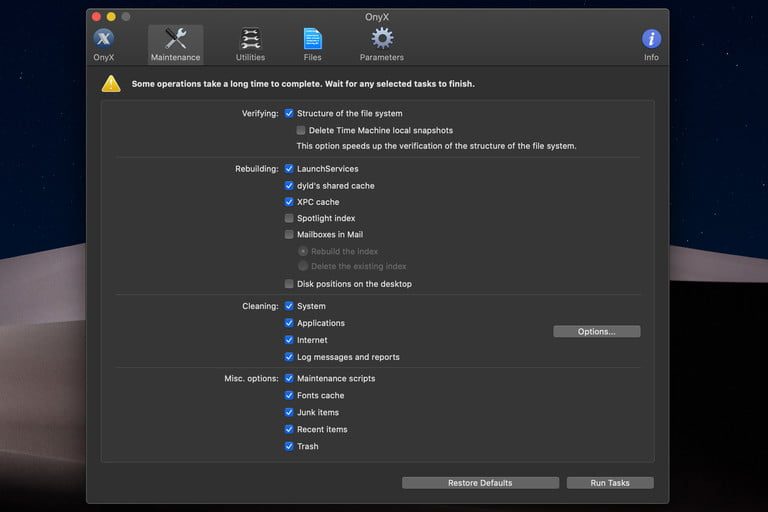This screenshot has width=768, height=512.
Task: Uncheck the Trash cleaning option
Action: click(x=289, y=446)
